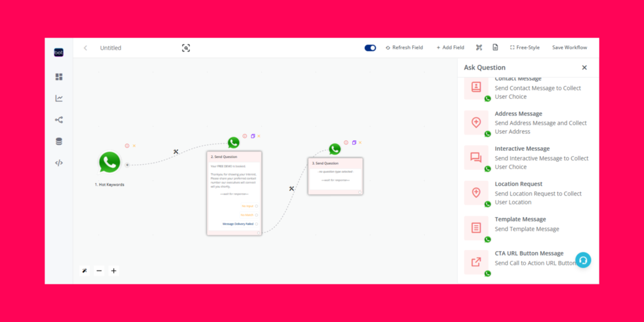This screenshot has width=644, height=322.
Task: Choose the CTA URL Button Message title
Action: tap(529, 253)
